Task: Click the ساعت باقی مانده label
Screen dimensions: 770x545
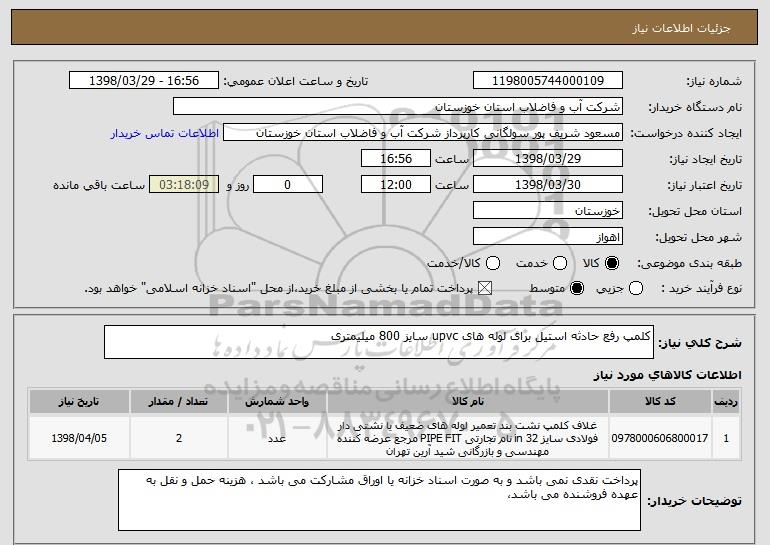Action: [99, 185]
